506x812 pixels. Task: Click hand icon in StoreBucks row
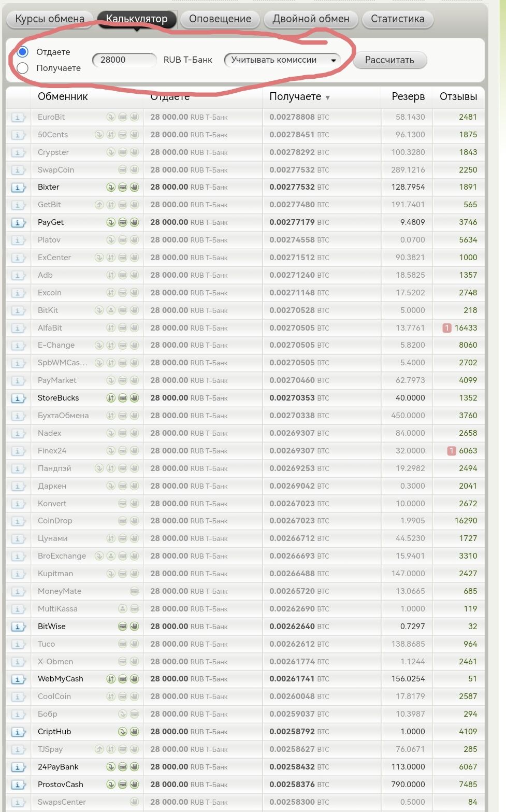pyautogui.click(x=134, y=398)
